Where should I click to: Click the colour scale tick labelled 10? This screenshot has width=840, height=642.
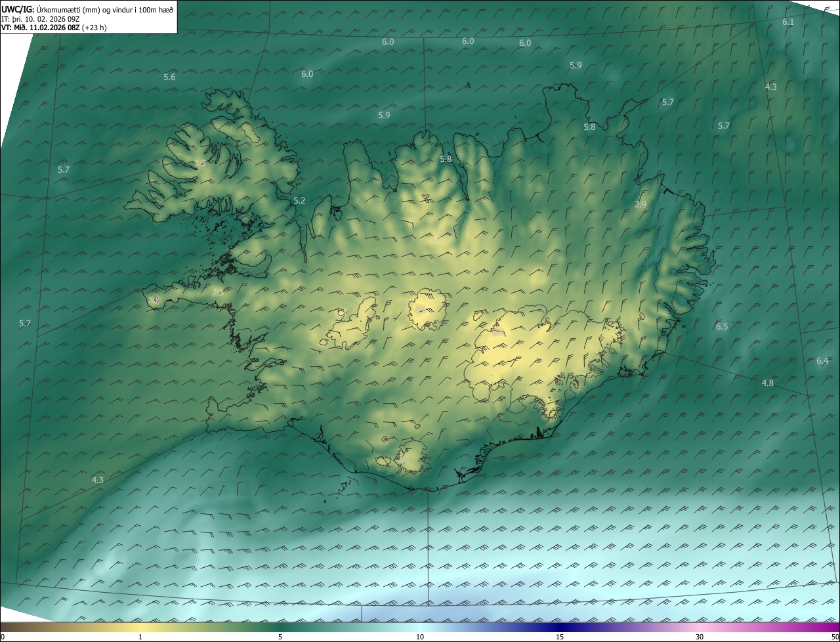(420, 637)
